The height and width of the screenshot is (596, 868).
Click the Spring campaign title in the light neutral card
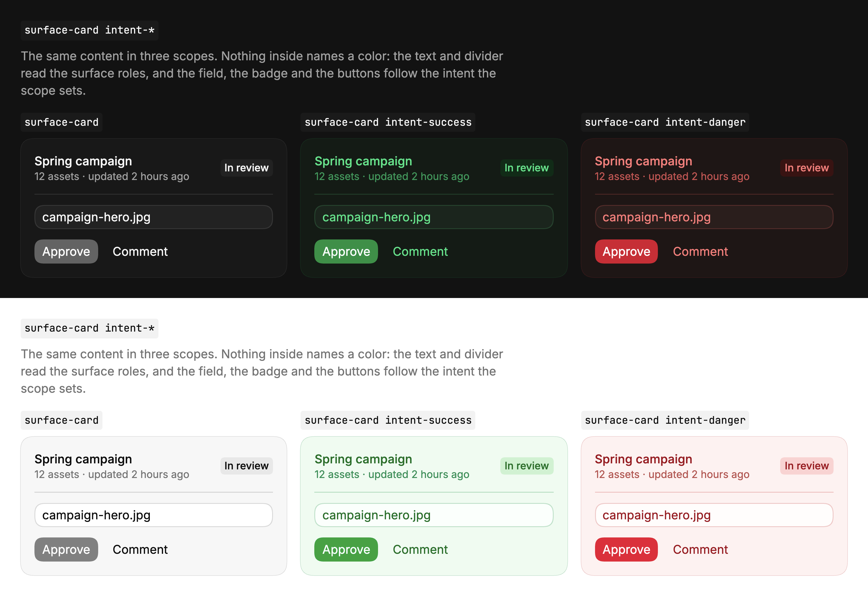(x=83, y=459)
